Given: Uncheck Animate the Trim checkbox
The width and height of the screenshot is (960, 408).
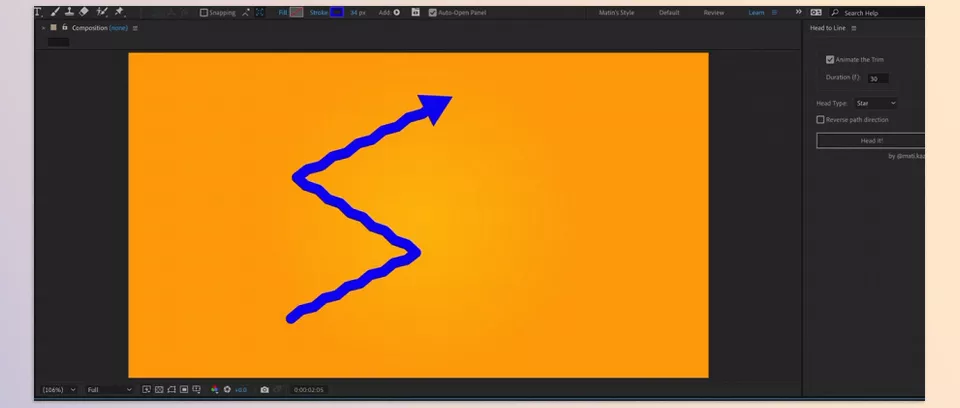Looking at the screenshot, I should (830, 59).
